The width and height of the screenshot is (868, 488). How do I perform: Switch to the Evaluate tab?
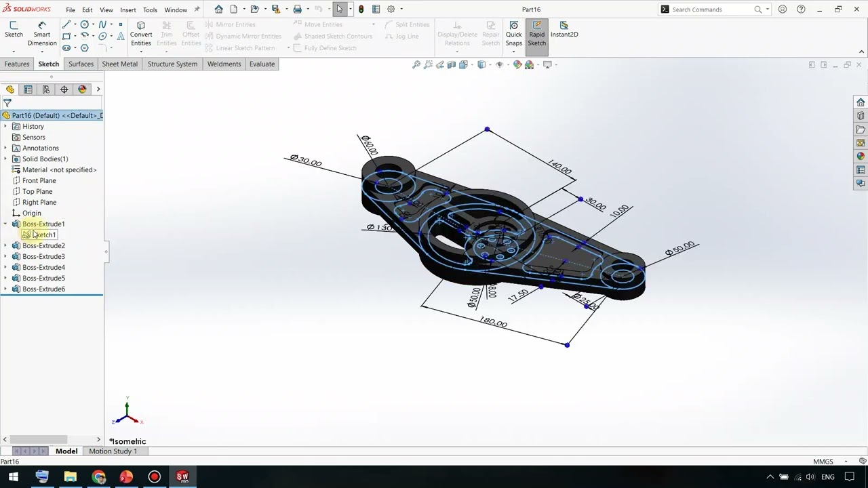[x=262, y=64]
